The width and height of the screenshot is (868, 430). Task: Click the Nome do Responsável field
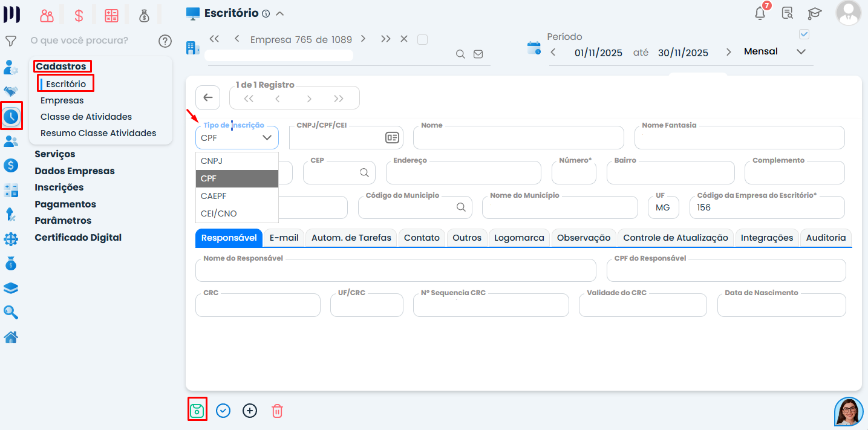tap(396, 270)
